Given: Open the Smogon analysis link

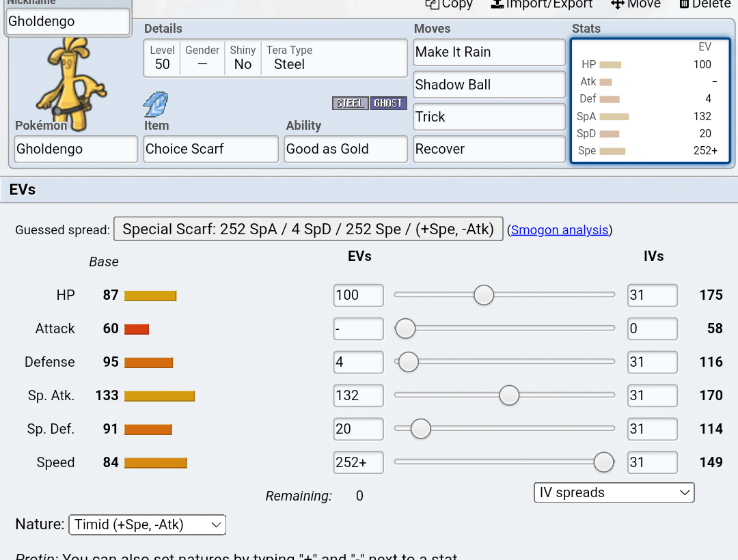Looking at the screenshot, I should pyautogui.click(x=560, y=230).
